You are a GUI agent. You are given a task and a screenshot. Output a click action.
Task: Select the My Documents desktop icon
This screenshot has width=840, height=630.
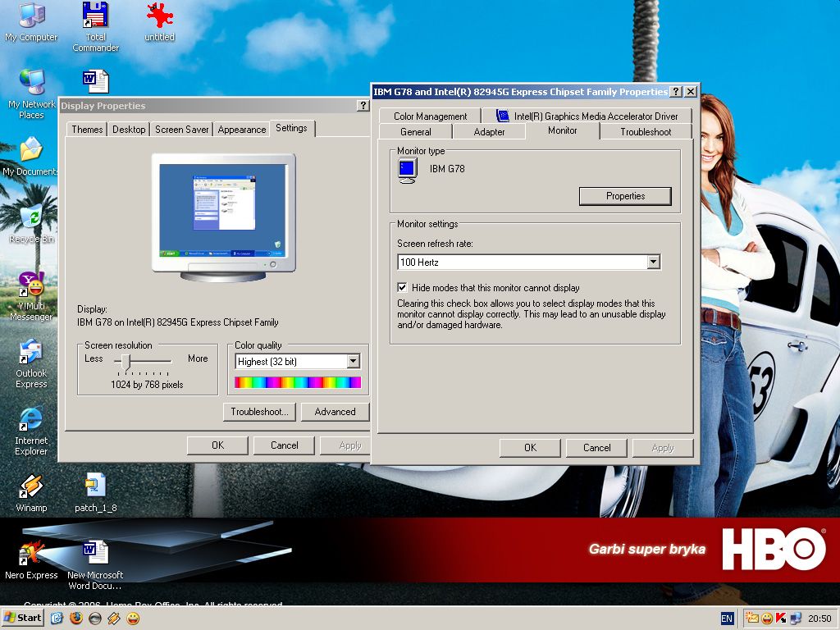30,156
